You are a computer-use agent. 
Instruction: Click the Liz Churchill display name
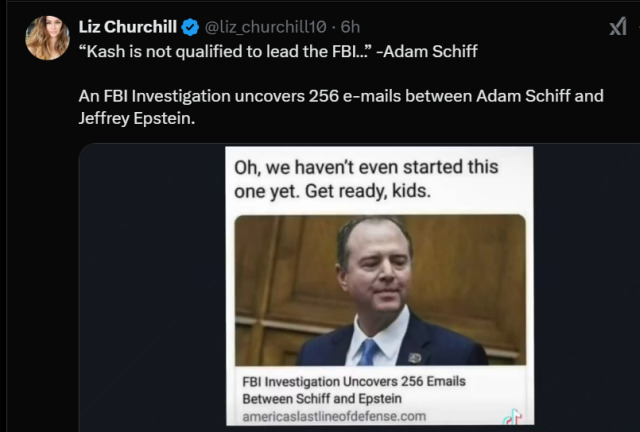point(129,26)
